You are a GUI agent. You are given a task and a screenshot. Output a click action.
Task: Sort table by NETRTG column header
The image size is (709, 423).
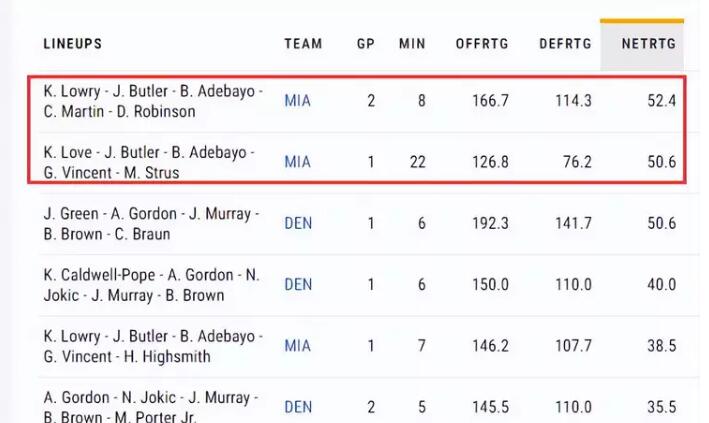click(648, 44)
